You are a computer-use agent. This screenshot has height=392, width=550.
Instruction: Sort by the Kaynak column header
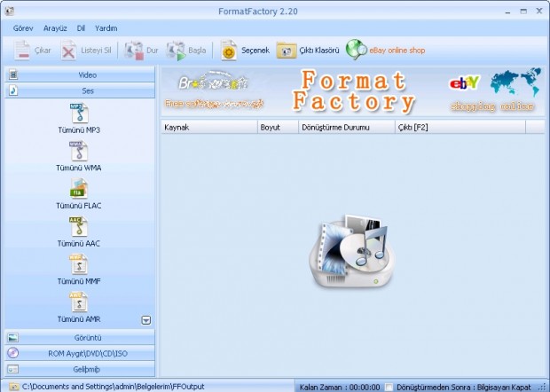tap(209, 128)
